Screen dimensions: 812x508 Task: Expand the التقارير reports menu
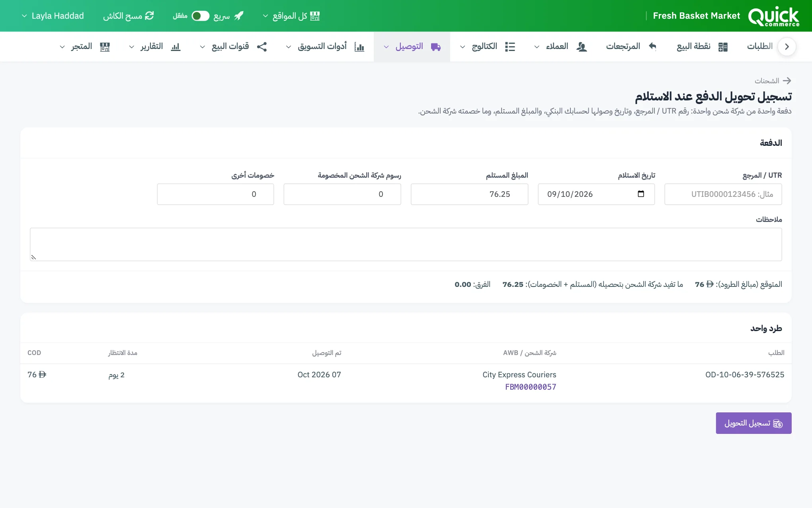(155, 47)
